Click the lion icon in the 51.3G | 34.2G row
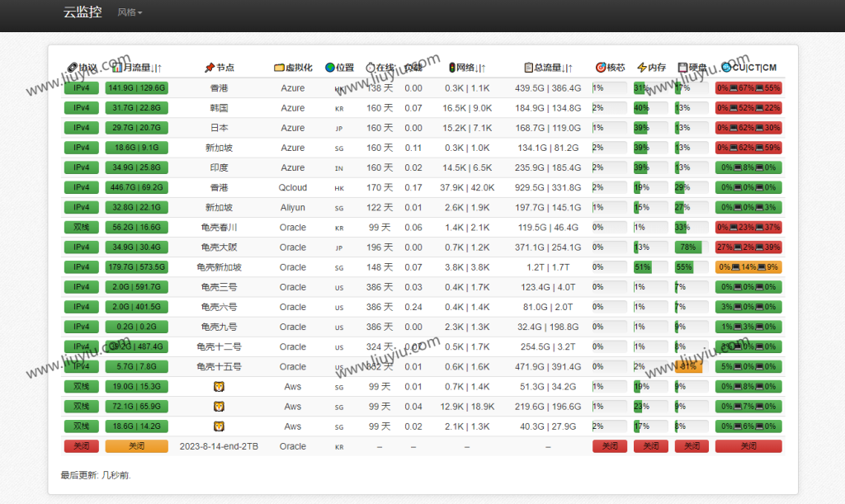845x504 pixels. coord(219,387)
